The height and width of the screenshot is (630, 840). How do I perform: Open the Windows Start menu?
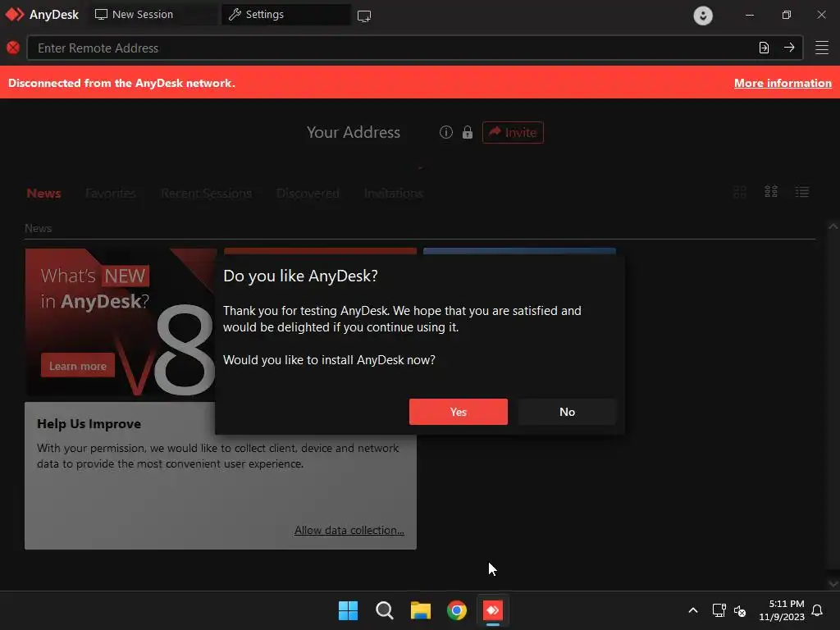348,610
